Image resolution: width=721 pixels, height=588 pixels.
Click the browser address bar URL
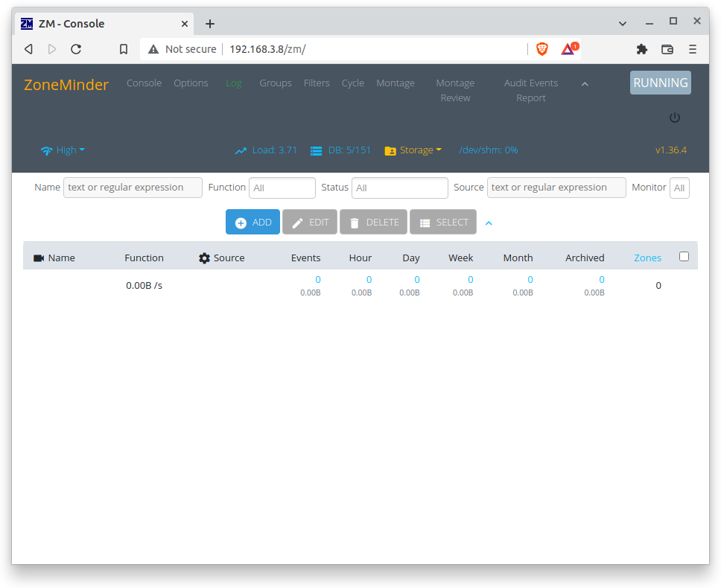click(267, 49)
